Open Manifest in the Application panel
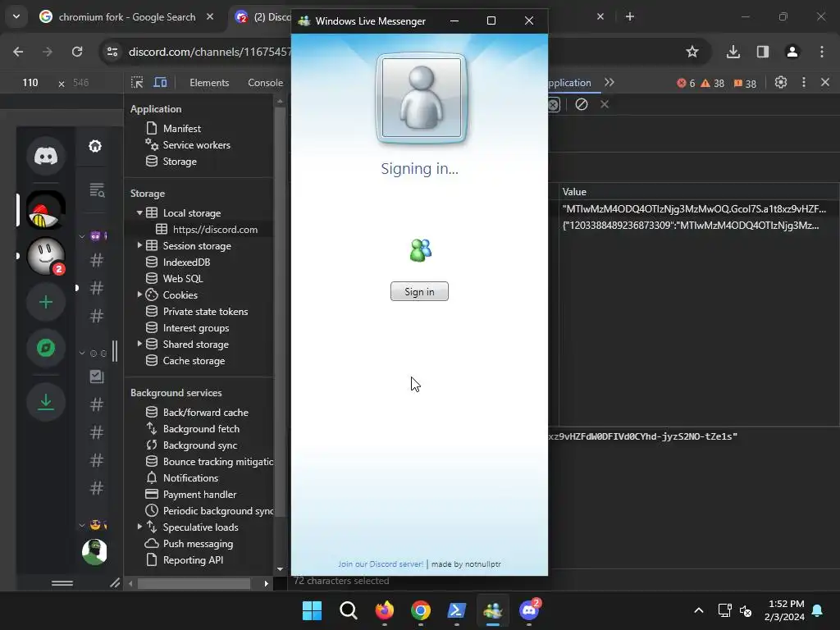Viewport: 840px width, 630px height. 181,129
